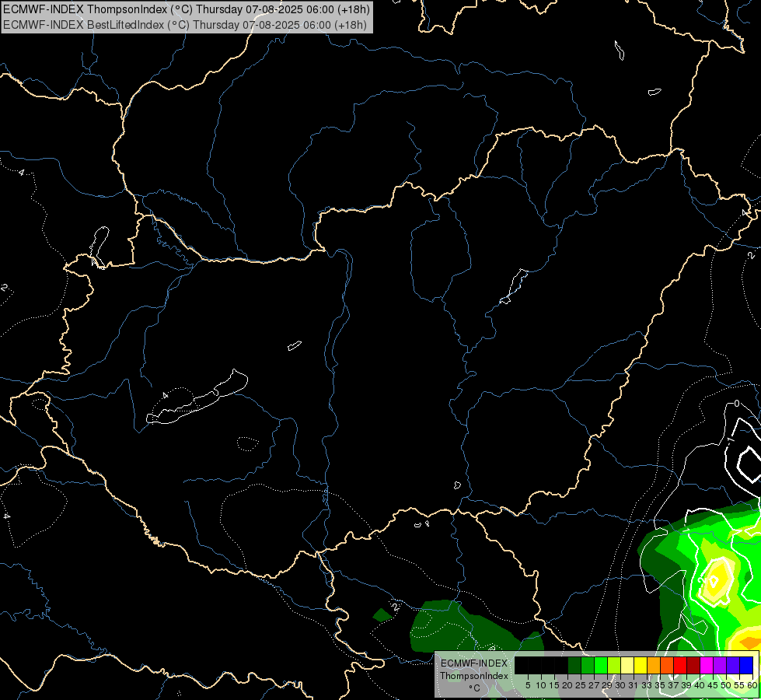Pick the pure yellow 31–33 legend swatch

pyautogui.click(x=641, y=665)
